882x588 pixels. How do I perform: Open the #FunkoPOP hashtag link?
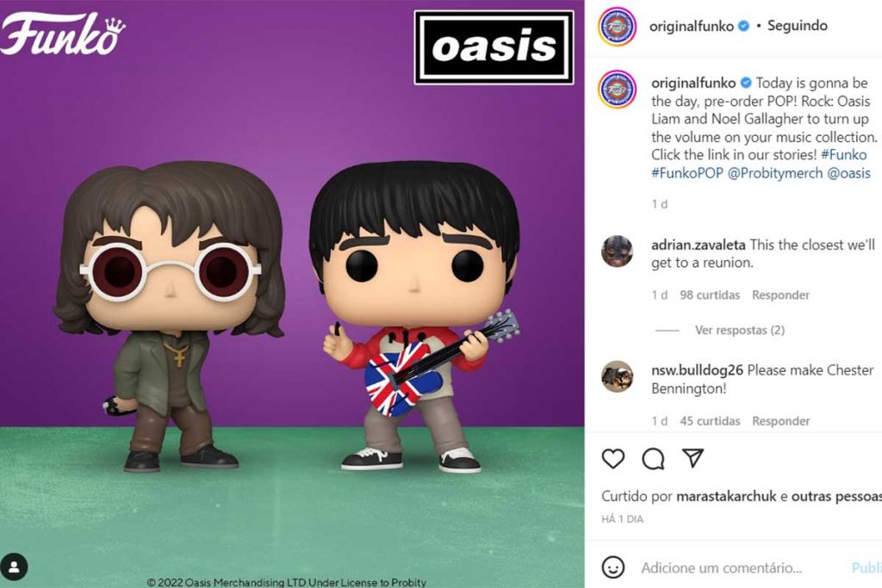[686, 173]
